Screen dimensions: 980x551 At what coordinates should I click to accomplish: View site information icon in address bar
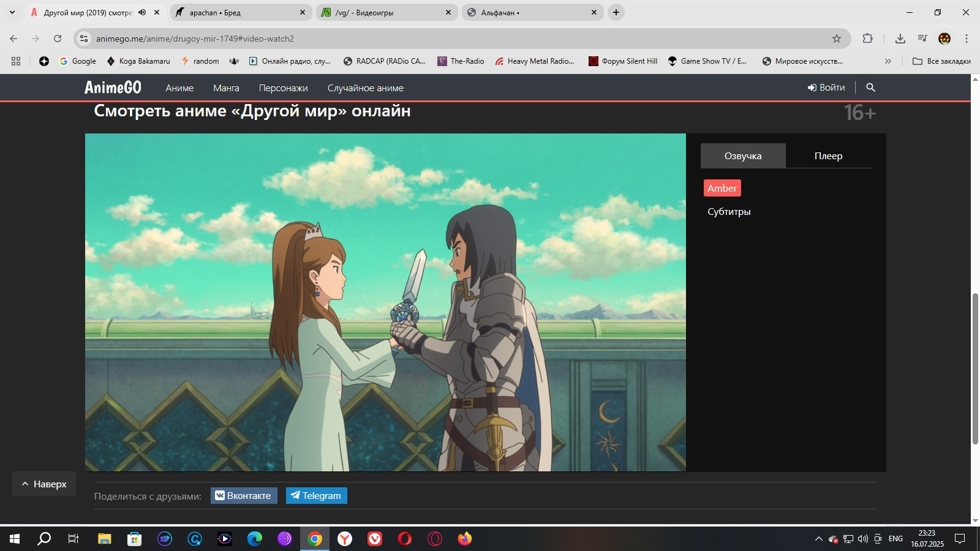coord(84,39)
